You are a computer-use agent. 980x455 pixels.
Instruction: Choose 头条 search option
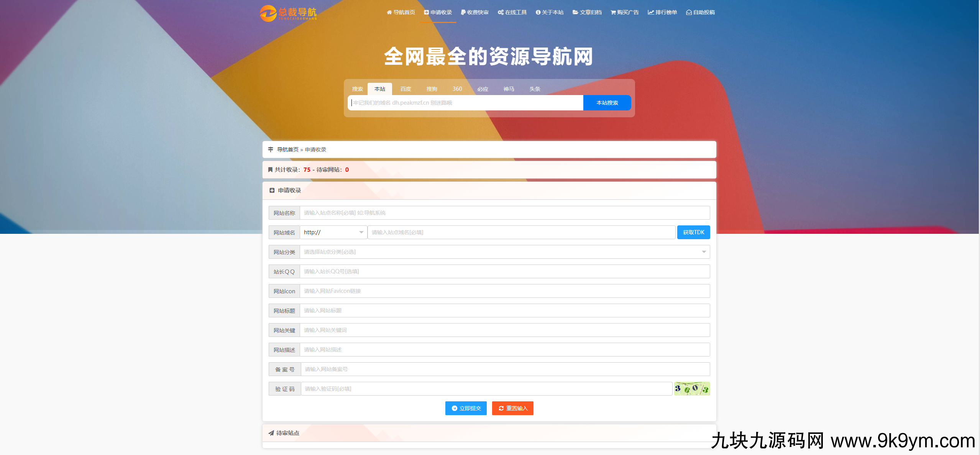click(x=534, y=89)
